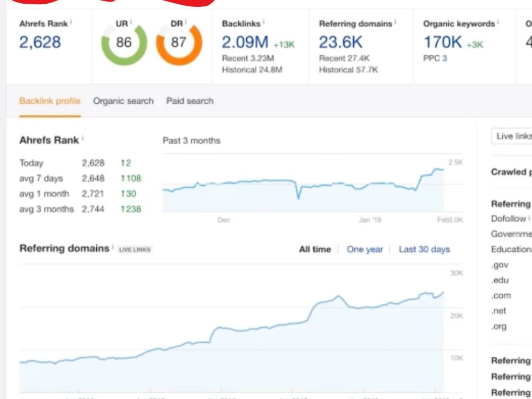
Task: Click the .com row in sidebar
Action: click(501, 295)
